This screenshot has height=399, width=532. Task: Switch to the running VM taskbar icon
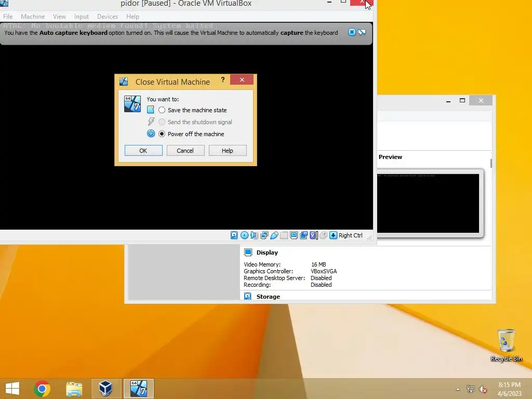click(x=138, y=389)
